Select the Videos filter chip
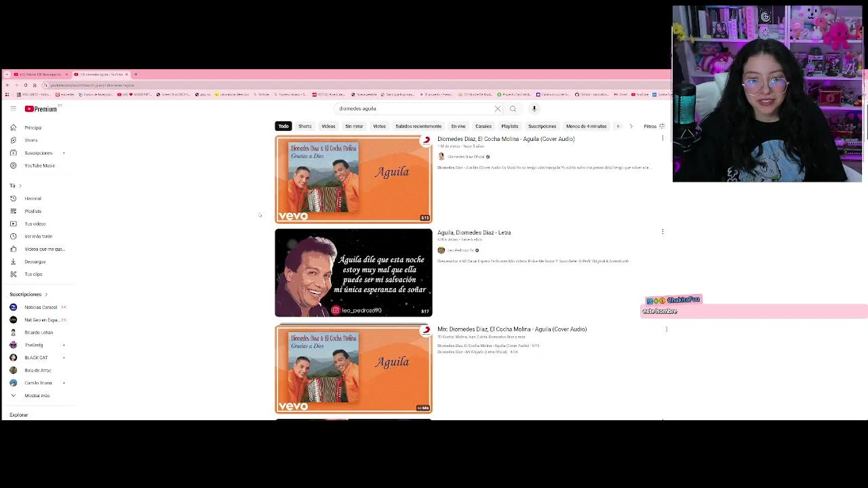 tap(328, 126)
